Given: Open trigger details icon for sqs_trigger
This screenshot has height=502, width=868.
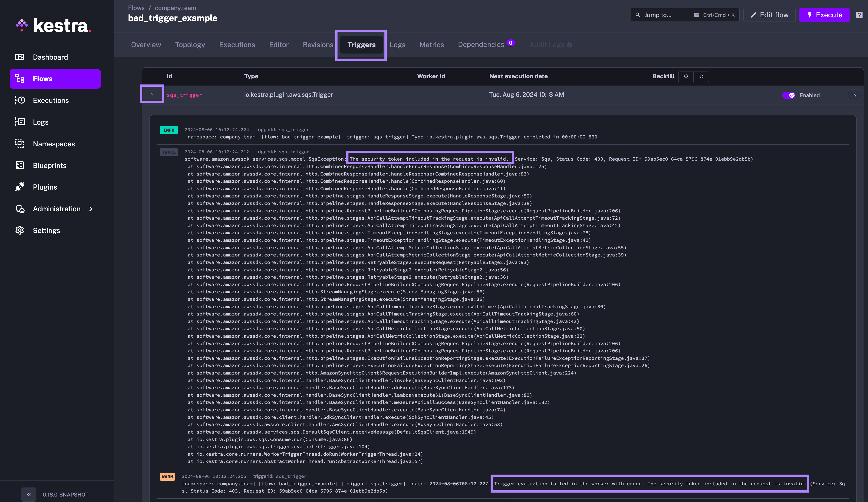Looking at the screenshot, I should coord(854,95).
